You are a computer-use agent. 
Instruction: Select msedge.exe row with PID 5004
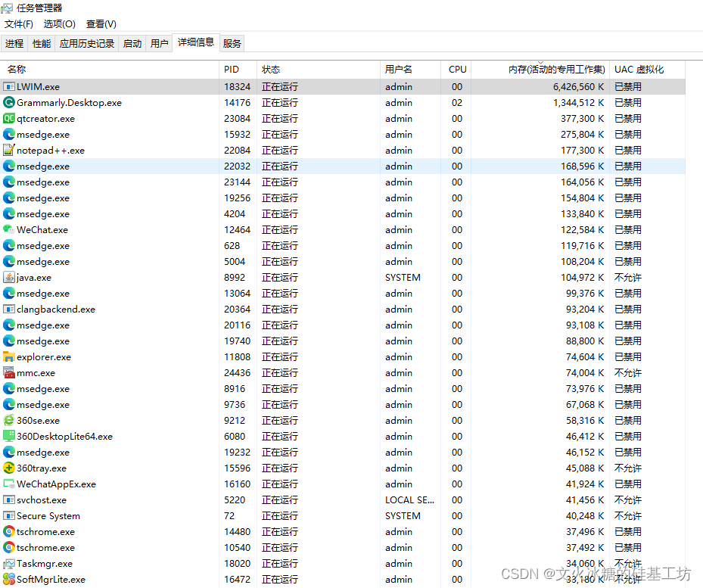click(x=343, y=262)
